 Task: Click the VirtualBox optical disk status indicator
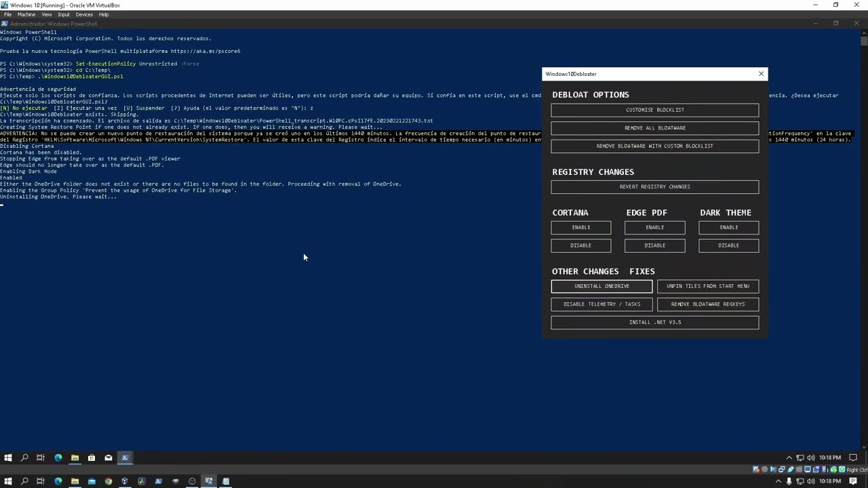(x=764, y=469)
